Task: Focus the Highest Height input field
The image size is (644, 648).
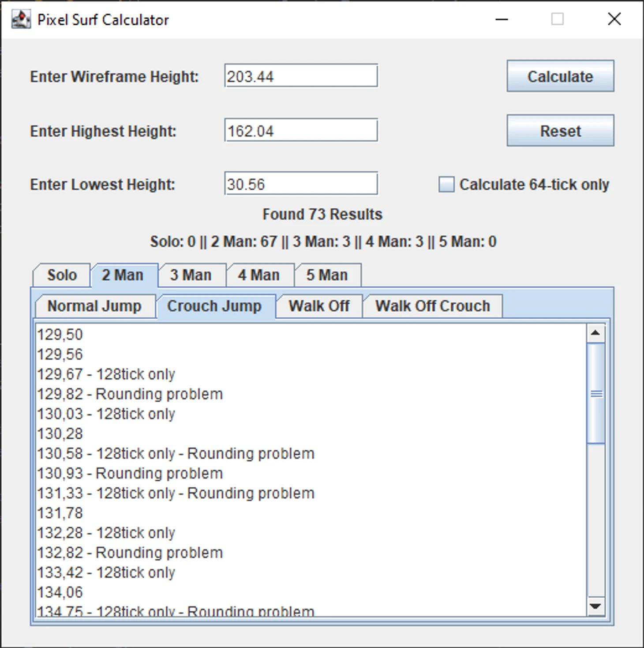Action: point(301,131)
